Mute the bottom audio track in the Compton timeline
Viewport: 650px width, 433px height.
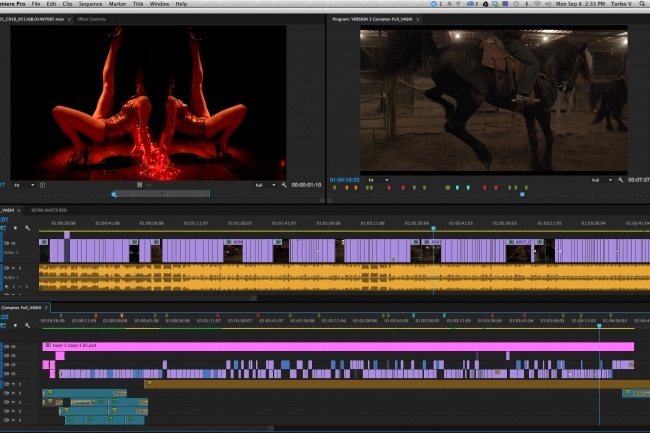(13, 420)
